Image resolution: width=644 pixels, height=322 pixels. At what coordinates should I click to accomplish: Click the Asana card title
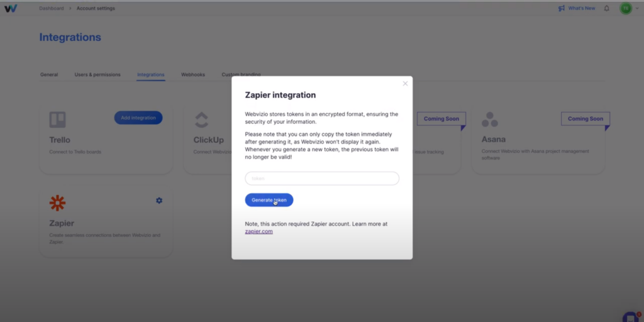[x=493, y=139]
